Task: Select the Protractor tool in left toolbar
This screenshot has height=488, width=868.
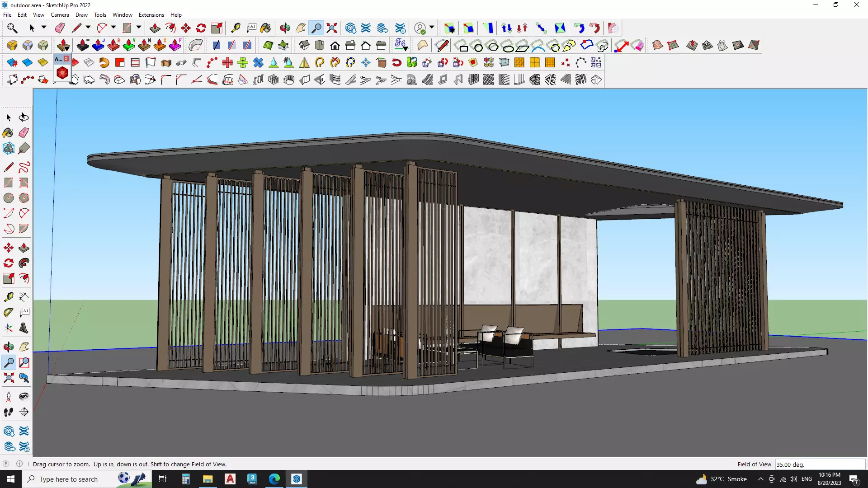Action: tap(8, 313)
